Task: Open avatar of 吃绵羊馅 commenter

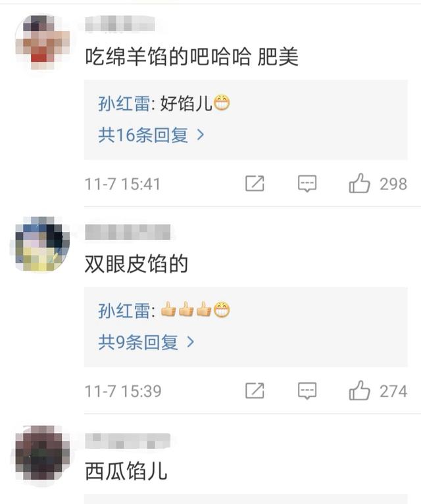Action: 42,42
